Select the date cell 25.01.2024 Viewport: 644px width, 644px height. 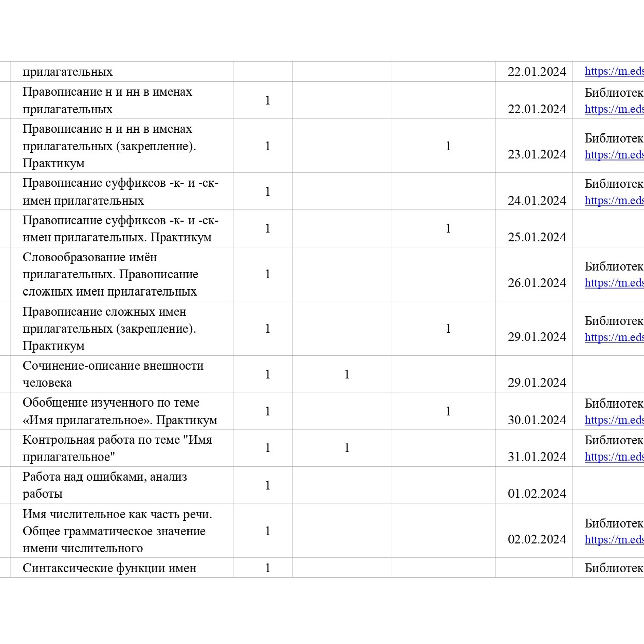pyautogui.click(x=537, y=237)
